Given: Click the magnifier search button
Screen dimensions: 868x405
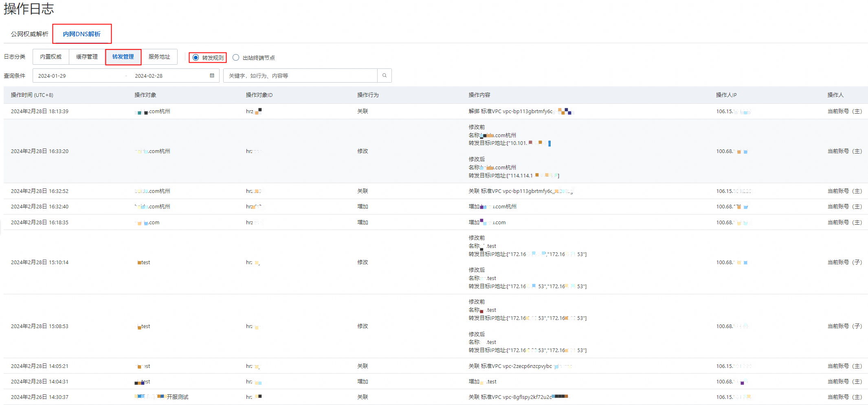Looking at the screenshot, I should point(385,76).
